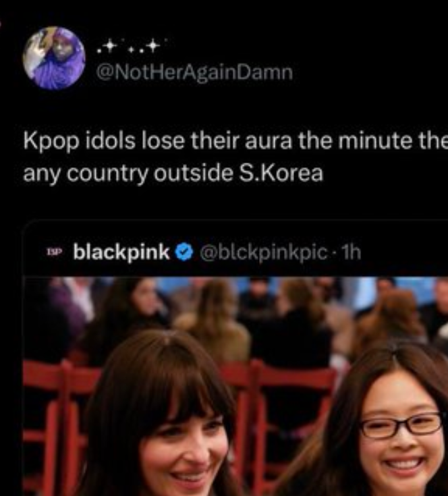This screenshot has height=496, width=448.
Task: Select the tweet line starting 'Kpop idols lose'
Action: click(x=235, y=142)
